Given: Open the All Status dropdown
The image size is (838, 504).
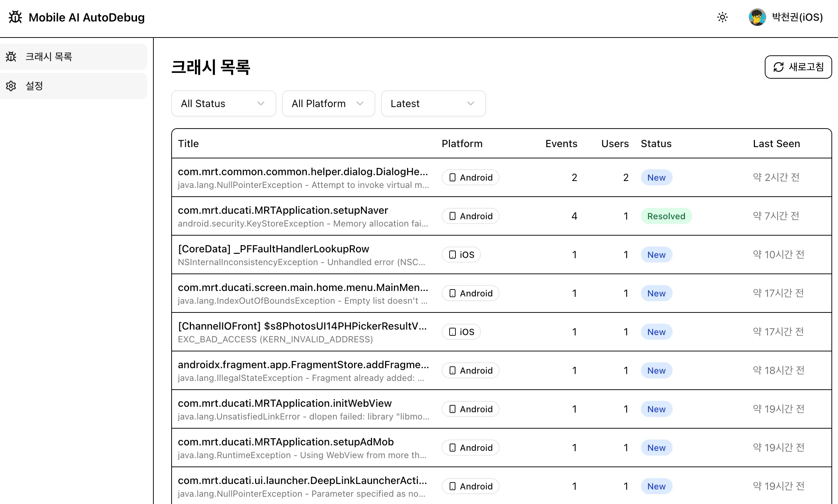Looking at the screenshot, I should point(223,103).
